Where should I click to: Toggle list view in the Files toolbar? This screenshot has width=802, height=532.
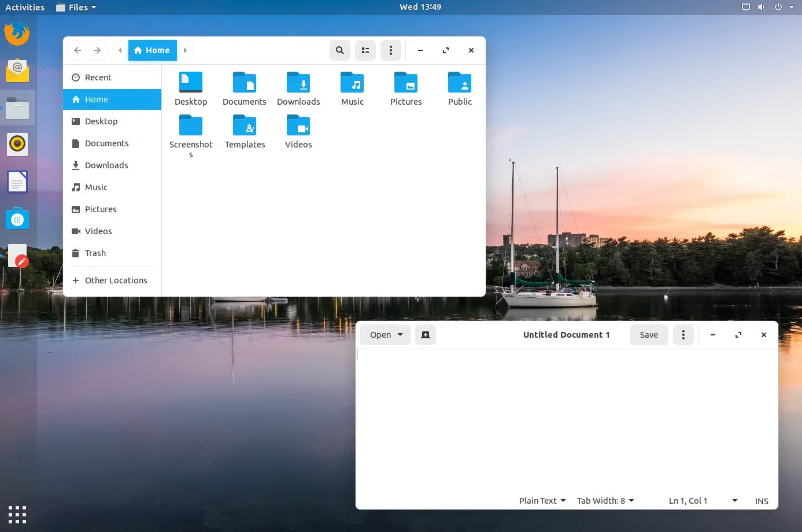click(x=365, y=50)
